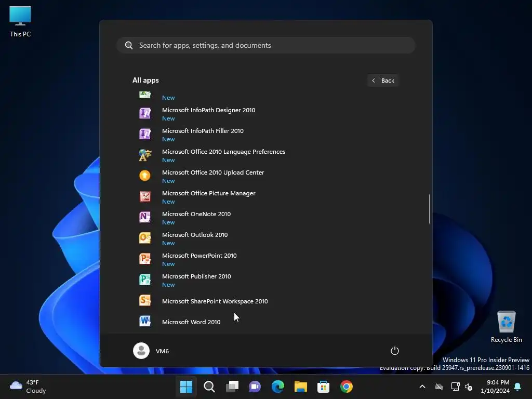Image resolution: width=532 pixels, height=399 pixels.
Task: Click the "Microsoft OneNote 2010" label
Action: tap(196, 214)
